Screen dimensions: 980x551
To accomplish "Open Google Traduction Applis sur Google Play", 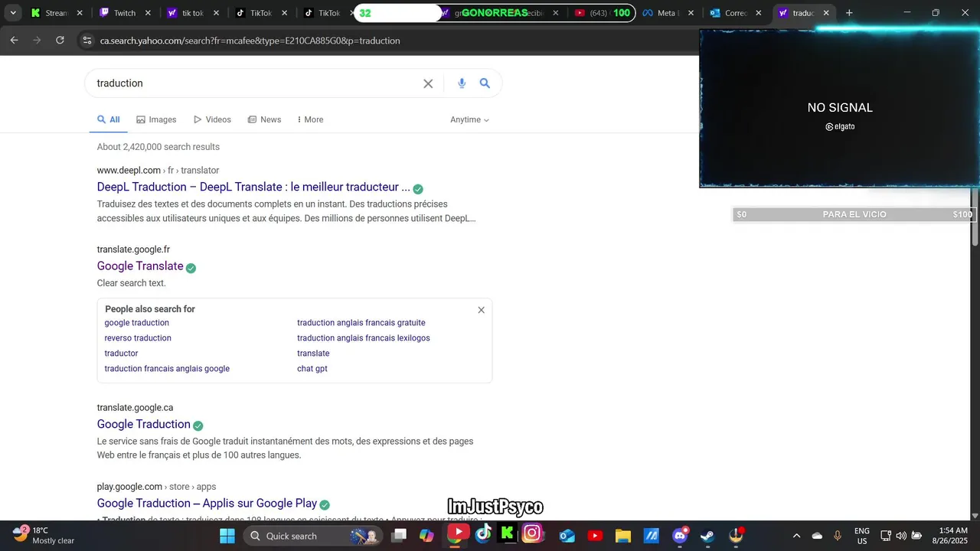I will [207, 503].
